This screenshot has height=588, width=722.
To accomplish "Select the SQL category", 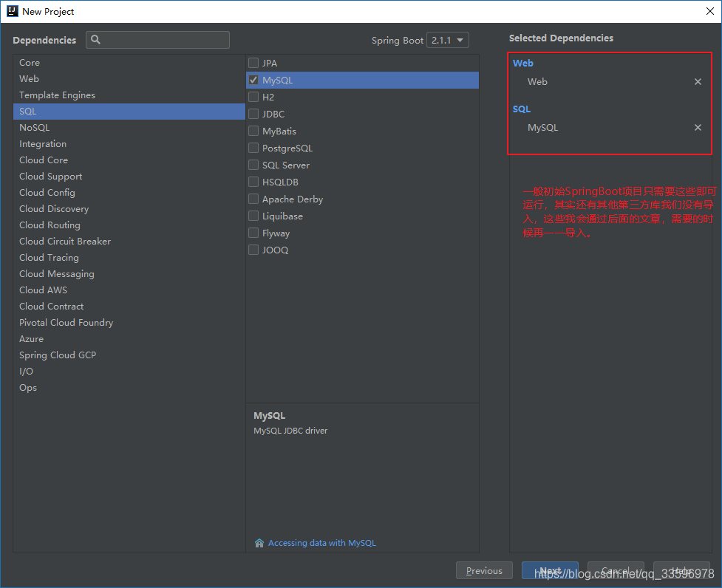I will pyautogui.click(x=129, y=112).
